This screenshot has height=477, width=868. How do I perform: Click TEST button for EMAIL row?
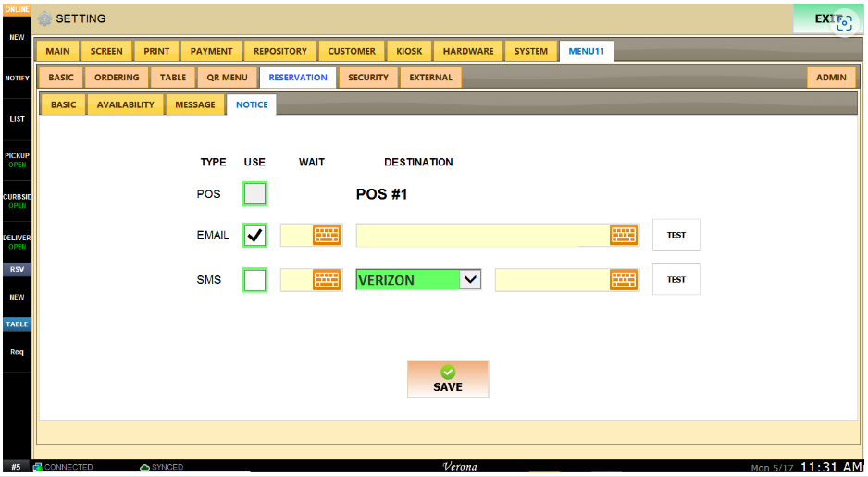pos(676,235)
